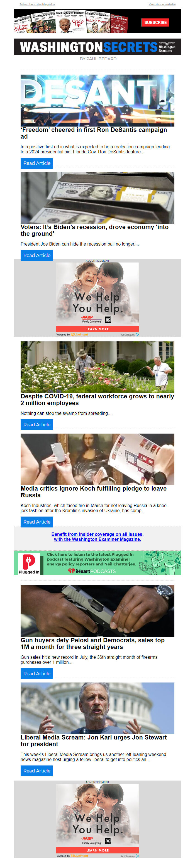Click the AdChoices icon in first ad
This screenshot has width=195, height=868.
137,335
